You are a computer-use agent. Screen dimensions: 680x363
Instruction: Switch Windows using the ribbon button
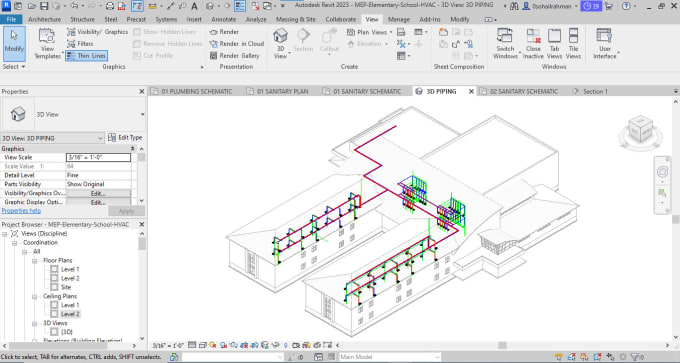505,43
